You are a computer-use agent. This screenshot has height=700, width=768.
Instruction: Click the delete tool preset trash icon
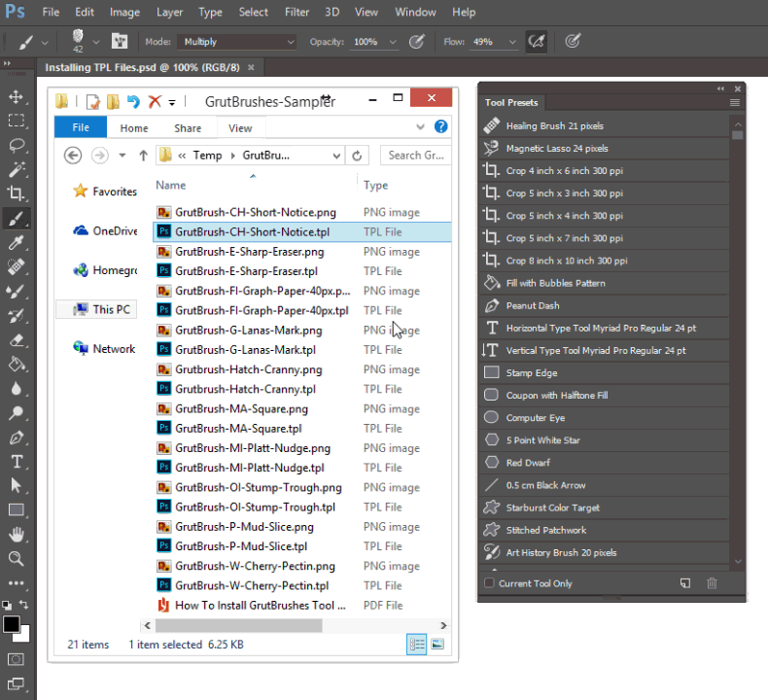pyautogui.click(x=712, y=583)
